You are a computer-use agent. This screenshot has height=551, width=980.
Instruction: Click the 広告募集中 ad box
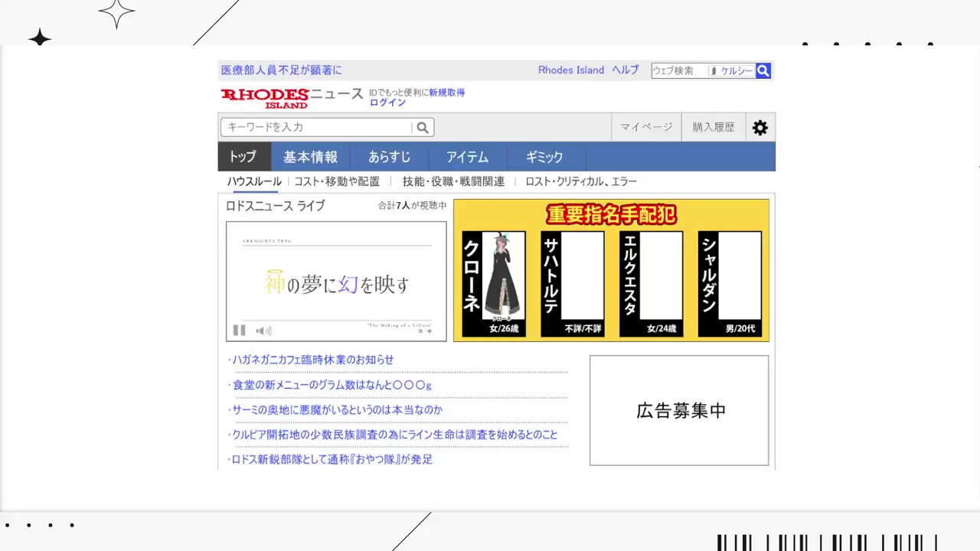pyautogui.click(x=679, y=410)
